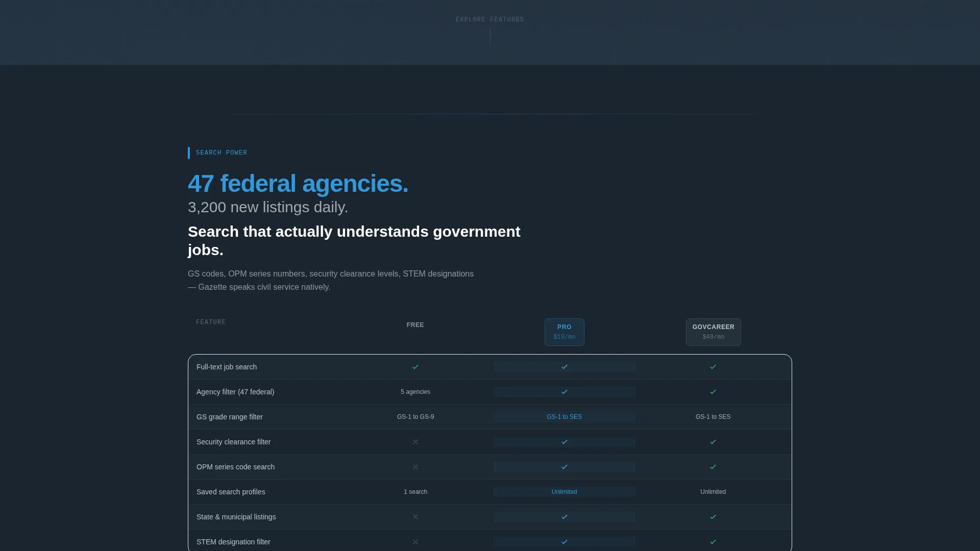The image size is (980, 551).
Task: Click the 'Gazette speaks civil service natively' paragraph
Action: (x=331, y=281)
